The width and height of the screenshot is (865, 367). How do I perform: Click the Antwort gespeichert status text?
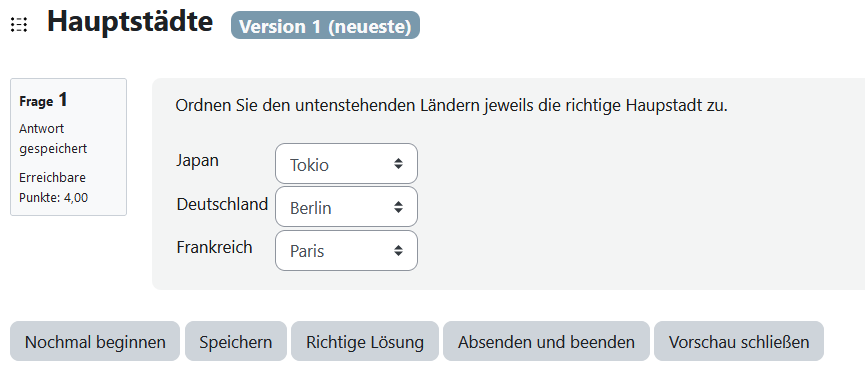53,139
